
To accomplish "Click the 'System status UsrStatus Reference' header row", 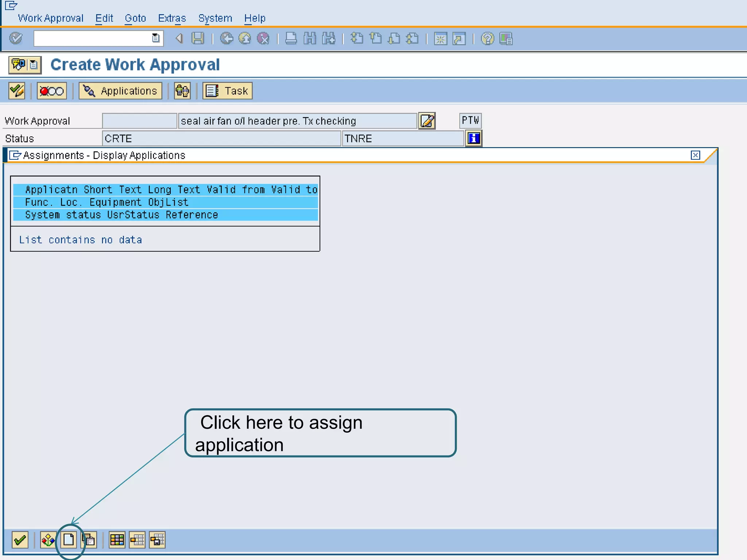I will pyautogui.click(x=166, y=215).
